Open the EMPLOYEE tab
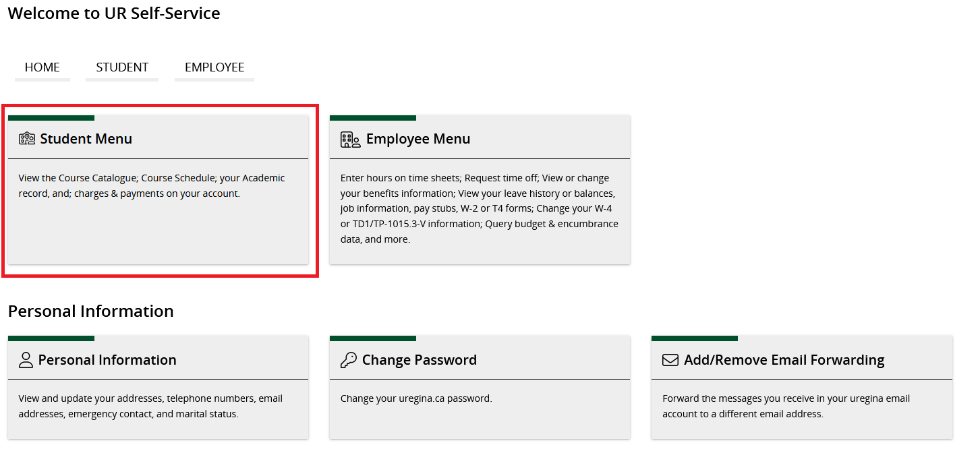This screenshot has height=451, width=980. pos(214,67)
